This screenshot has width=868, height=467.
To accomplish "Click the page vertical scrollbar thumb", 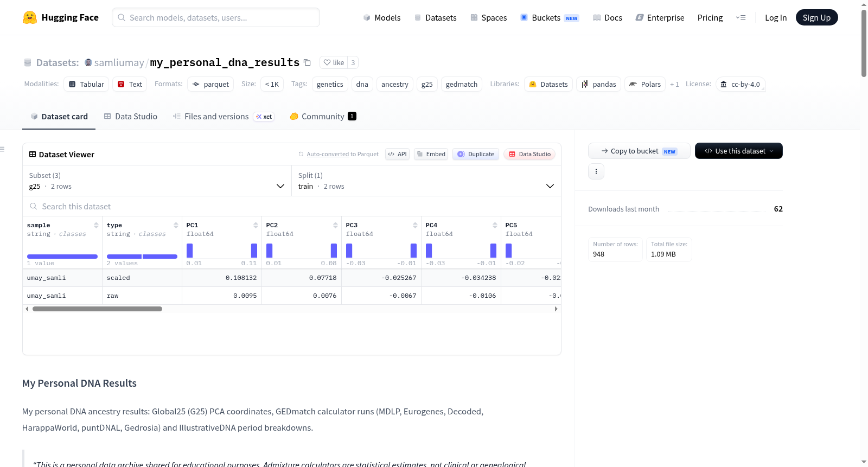I will (864, 43).
